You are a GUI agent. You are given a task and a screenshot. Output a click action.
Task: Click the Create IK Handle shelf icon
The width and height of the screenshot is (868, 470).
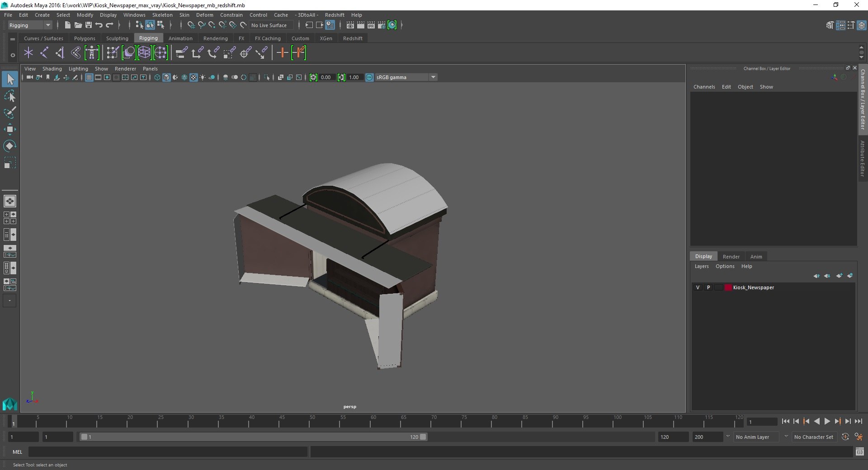coord(60,53)
